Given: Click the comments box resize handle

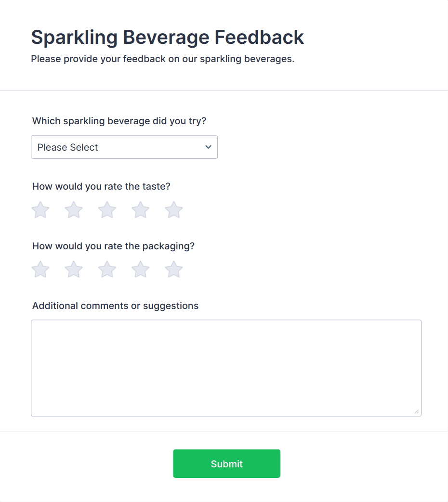Looking at the screenshot, I should pyautogui.click(x=417, y=412).
